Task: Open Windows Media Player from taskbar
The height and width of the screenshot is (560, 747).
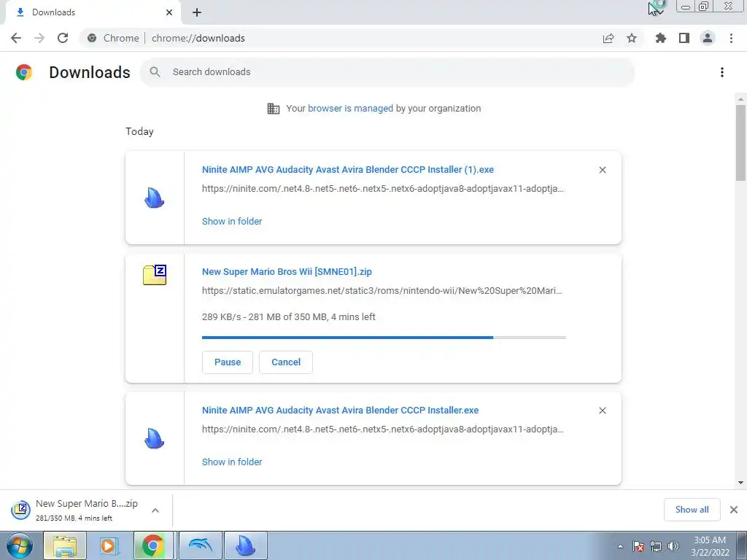Action: click(109, 545)
